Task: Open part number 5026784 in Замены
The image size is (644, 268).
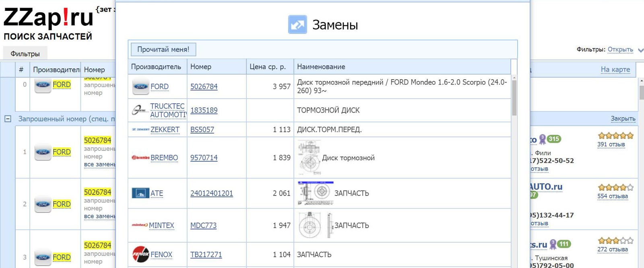Action: 204,87
